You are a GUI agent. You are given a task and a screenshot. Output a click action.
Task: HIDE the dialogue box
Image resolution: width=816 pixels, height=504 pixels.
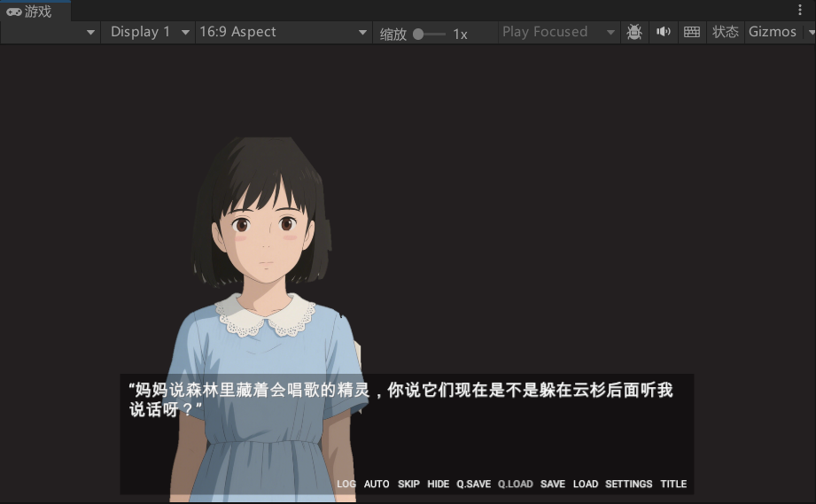tap(439, 484)
